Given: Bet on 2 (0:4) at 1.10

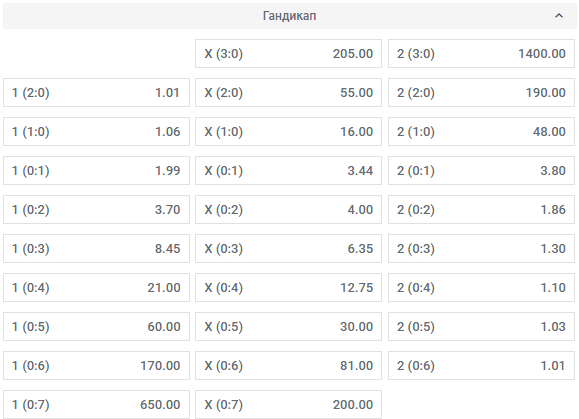Looking at the screenshot, I should tap(481, 288).
